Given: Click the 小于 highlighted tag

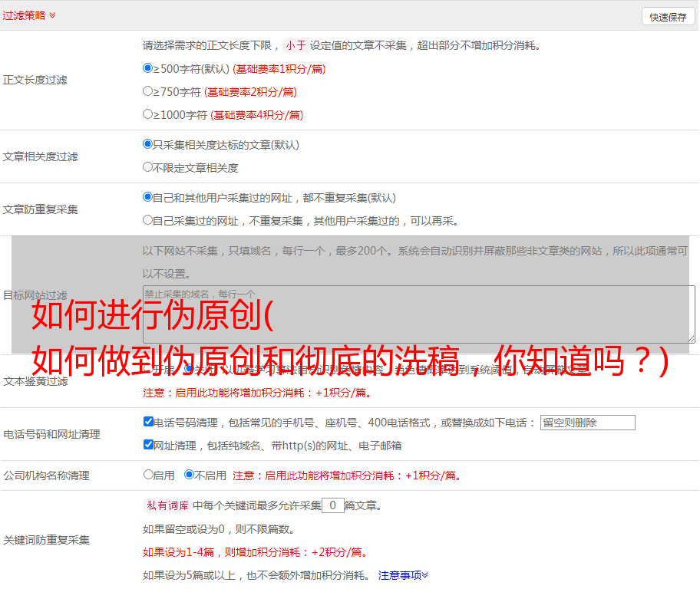Looking at the screenshot, I should tap(296, 45).
